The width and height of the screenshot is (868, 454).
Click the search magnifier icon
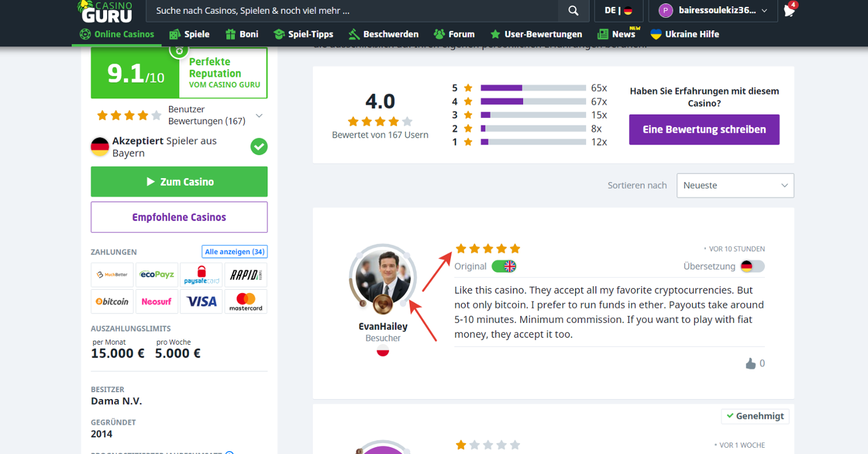click(x=573, y=11)
